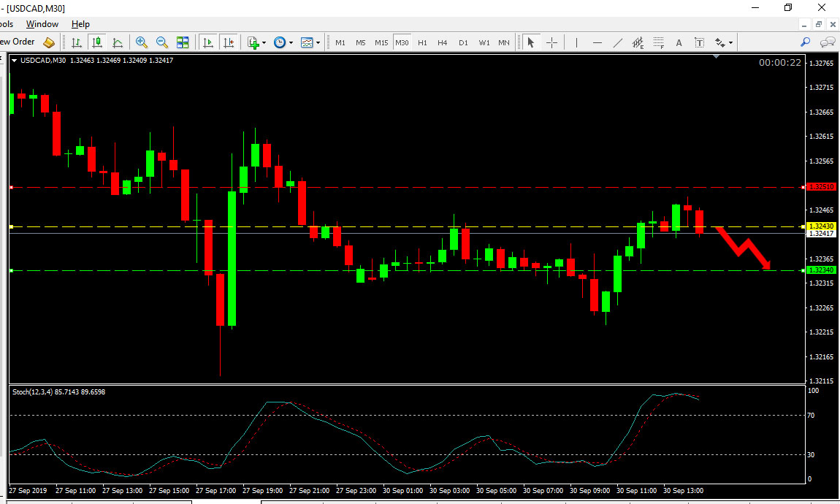Select the equidistant channel tool
Screen dimensions: 840x504
[x=638, y=42]
